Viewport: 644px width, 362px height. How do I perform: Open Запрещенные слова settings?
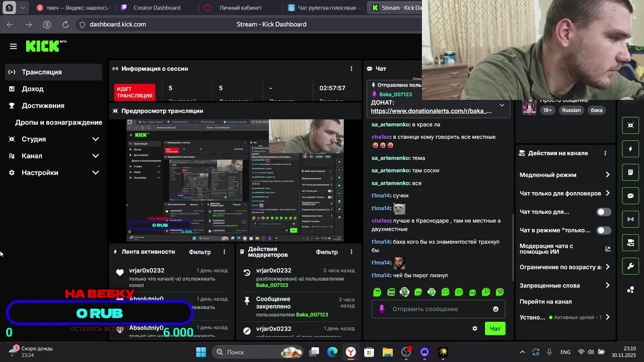coord(565,286)
